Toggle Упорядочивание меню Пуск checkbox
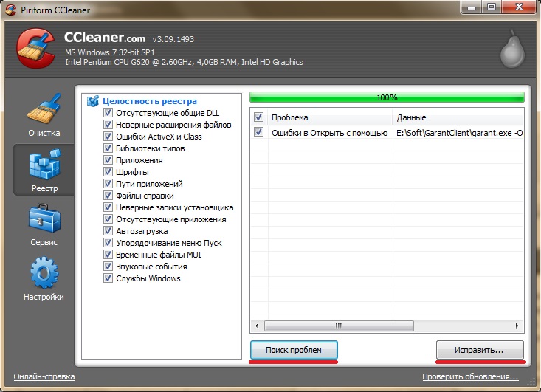Screen dimensions: 541x392 pos(108,243)
